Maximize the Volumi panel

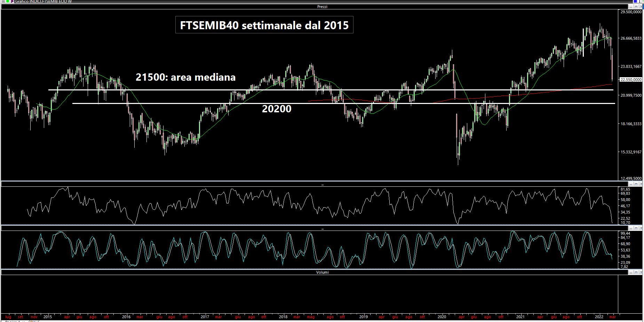636,272
